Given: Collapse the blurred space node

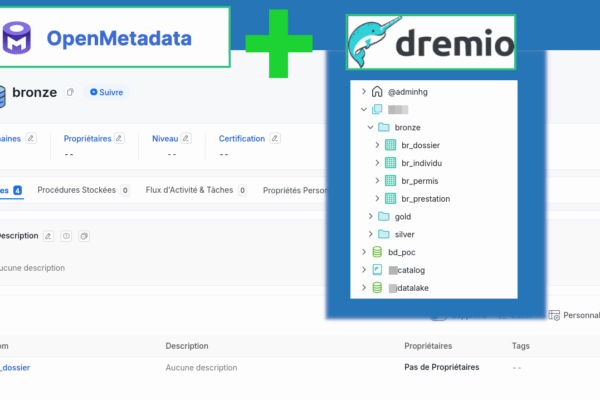Looking at the screenshot, I should pyautogui.click(x=364, y=109).
